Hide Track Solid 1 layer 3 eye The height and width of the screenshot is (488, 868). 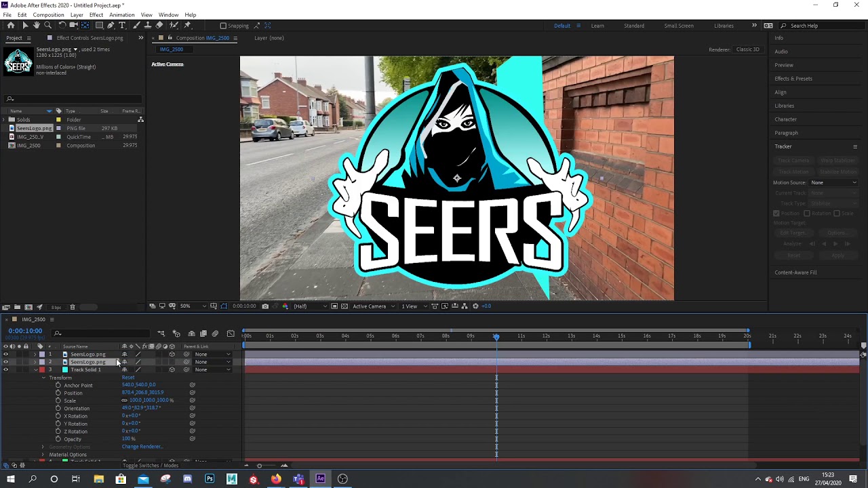[5, 369]
